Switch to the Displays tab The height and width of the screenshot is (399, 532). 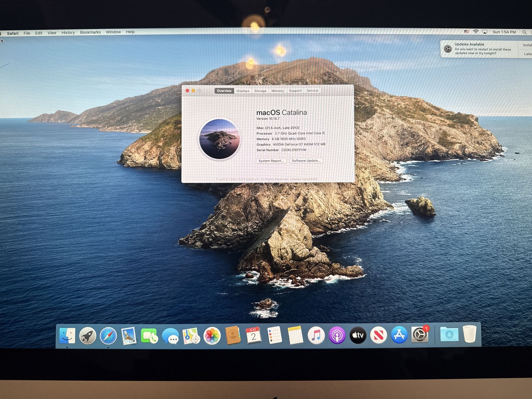pyautogui.click(x=243, y=91)
